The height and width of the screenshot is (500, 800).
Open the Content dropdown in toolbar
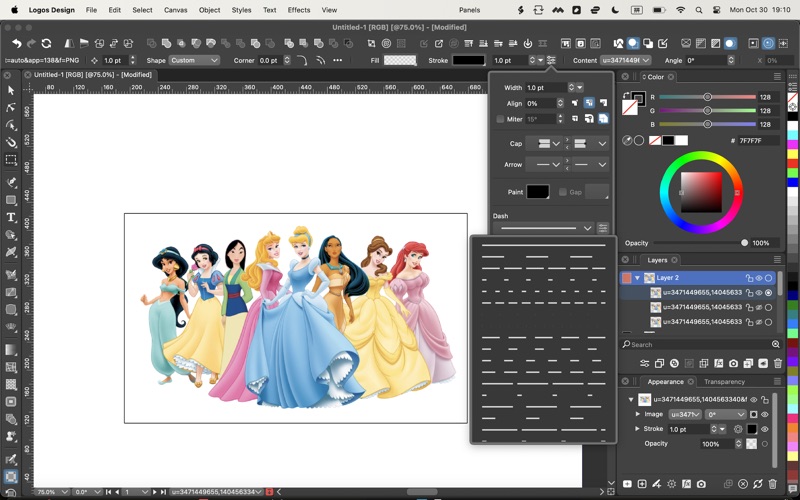pos(626,60)
